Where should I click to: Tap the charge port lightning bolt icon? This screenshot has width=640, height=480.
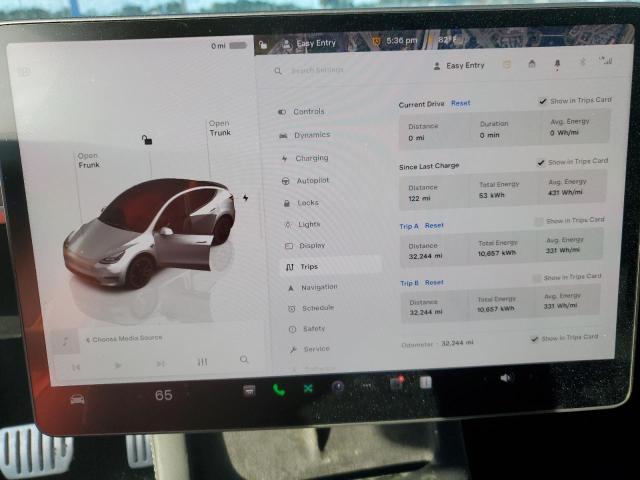[245, 198]
